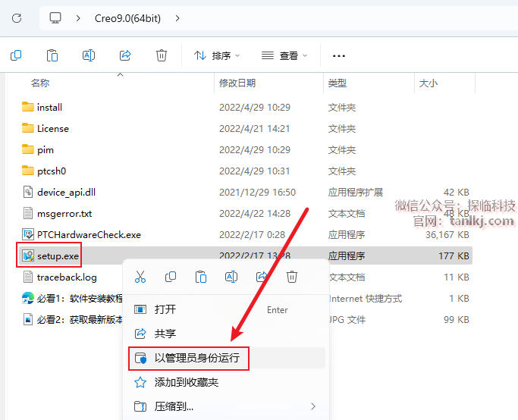Select setup.exe file

point(246,255)
